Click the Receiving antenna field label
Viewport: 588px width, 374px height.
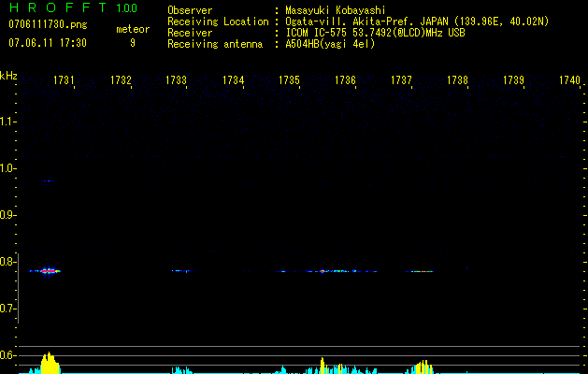[215, 44]
